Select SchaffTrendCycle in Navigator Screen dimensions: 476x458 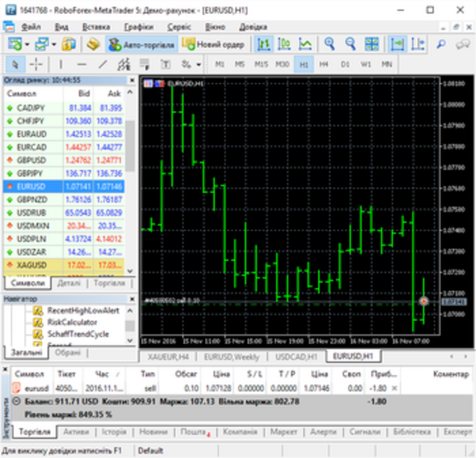78,334
